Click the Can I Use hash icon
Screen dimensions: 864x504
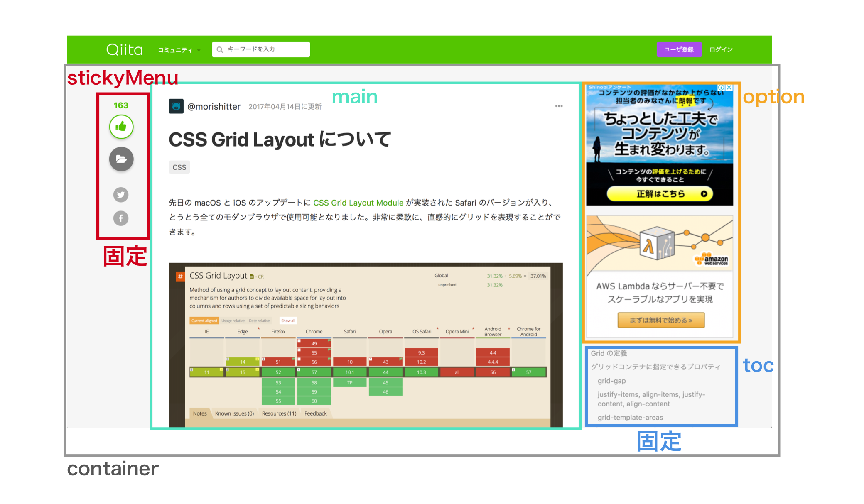coord(180,276)
